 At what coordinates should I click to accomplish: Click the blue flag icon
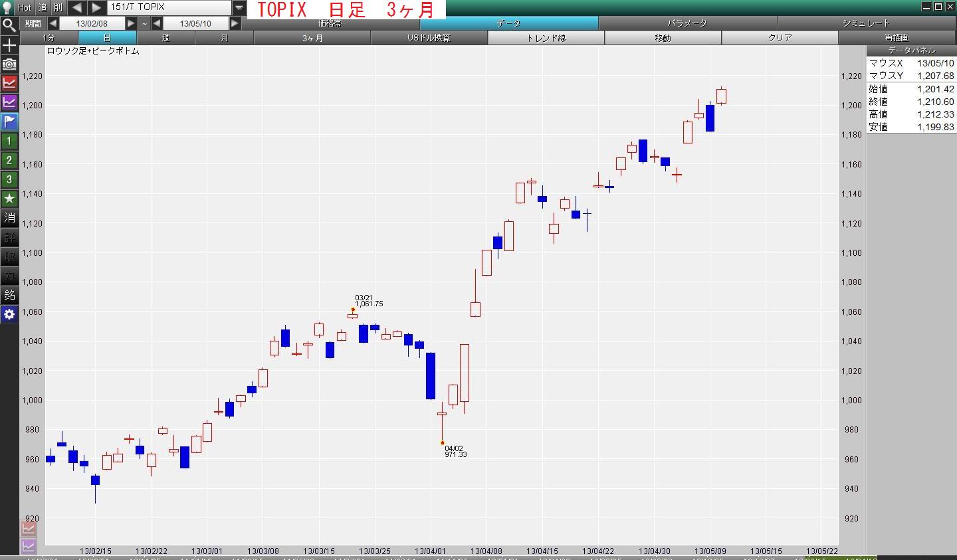coord(9,122)
